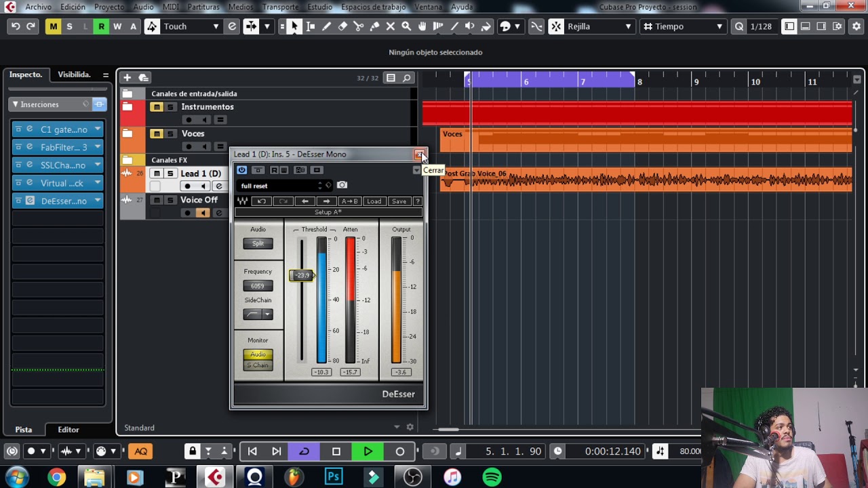Image resolution: width=868 pixels, height=488 pixels.
Task: Solo the Lead 1 (D) track
Action: [170, 174]
